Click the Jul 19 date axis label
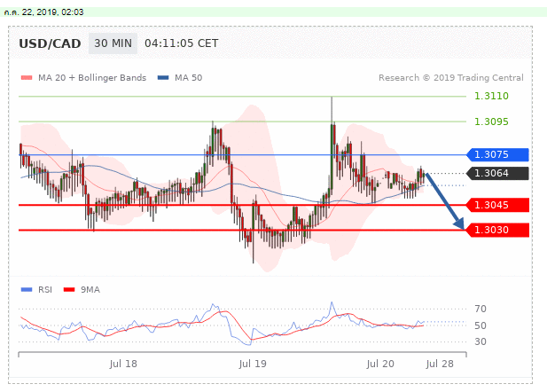The width and height of the screenshot is (547, 392). (x=253, y=364)
